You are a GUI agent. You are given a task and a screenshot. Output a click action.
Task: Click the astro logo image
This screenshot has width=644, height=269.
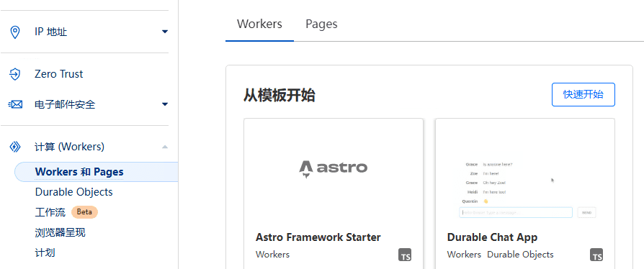coord(333,168)
